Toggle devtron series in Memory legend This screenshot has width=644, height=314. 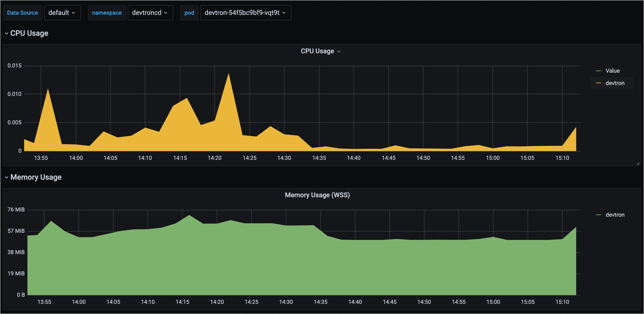tap(615, 215)
